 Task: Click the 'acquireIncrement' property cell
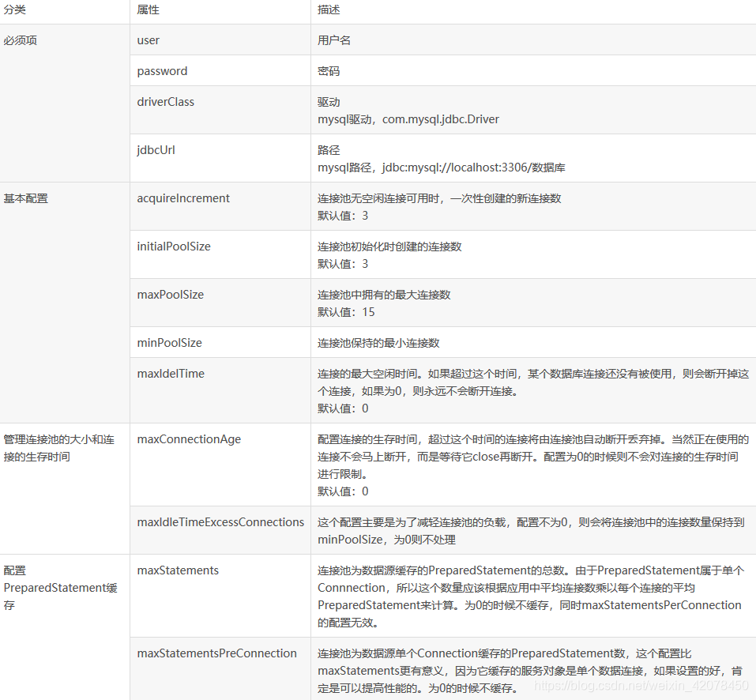click(x=220, y=206)
